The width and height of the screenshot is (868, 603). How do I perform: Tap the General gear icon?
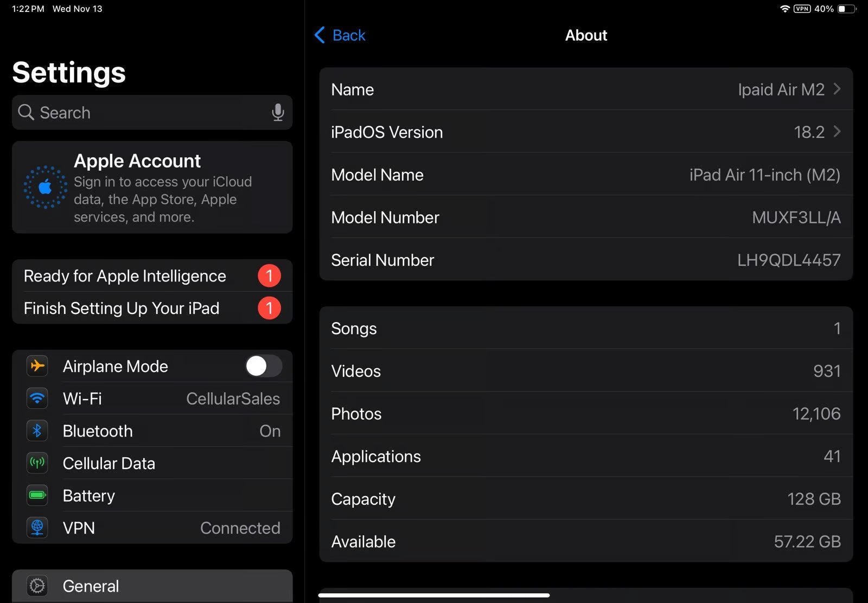tap(37, 586)
